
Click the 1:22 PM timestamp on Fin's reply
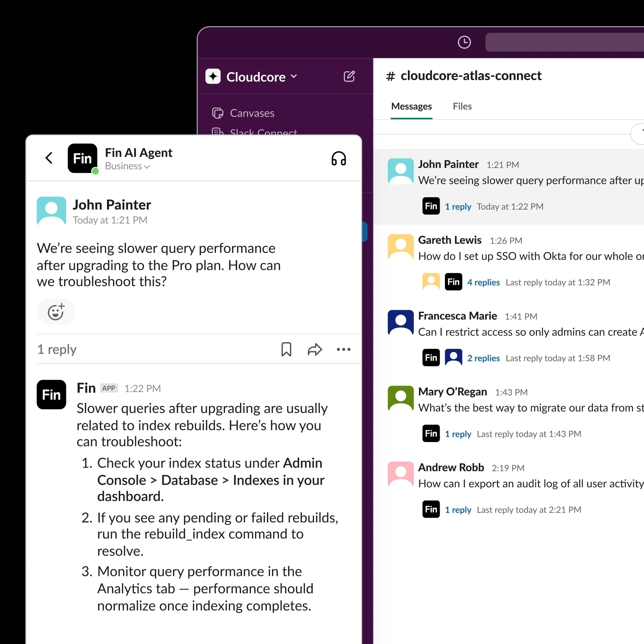pyautogui.click(x=142, y=389)
